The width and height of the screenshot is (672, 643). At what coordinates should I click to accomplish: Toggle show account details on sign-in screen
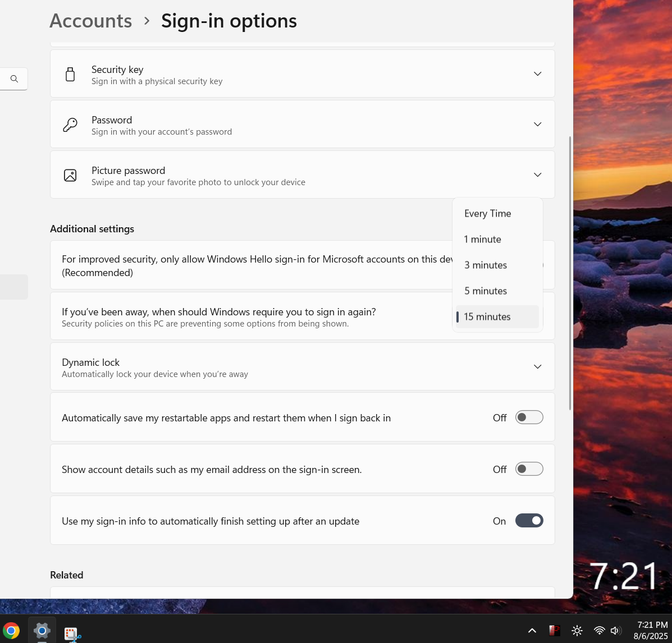click(529, 469)
